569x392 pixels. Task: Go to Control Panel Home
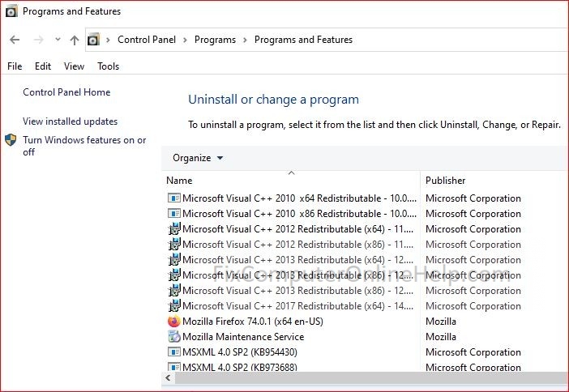[66, 92]
